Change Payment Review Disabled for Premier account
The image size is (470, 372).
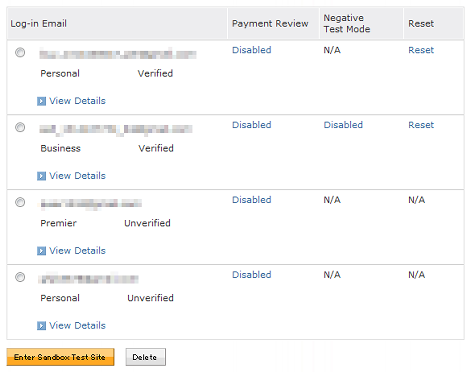point(252,200)
